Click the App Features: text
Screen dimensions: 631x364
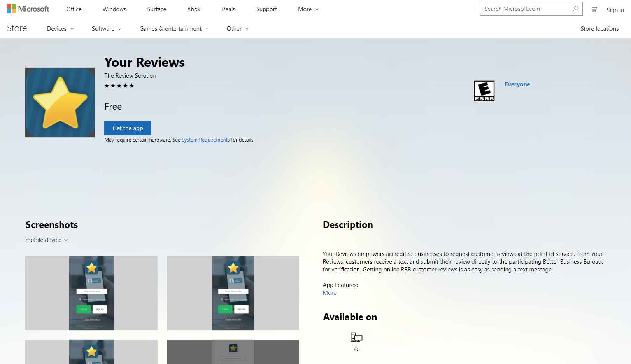coord(340,285)
